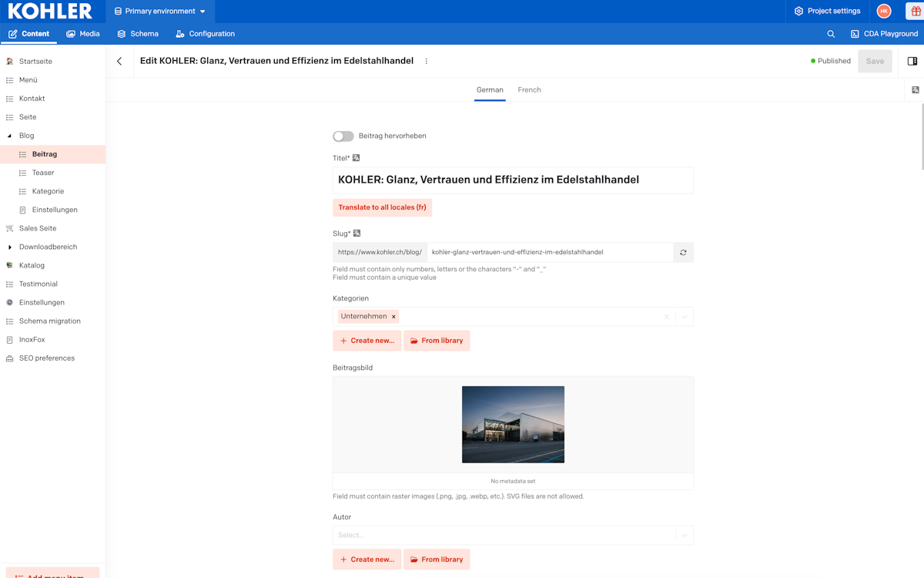Open the Primary environment dropdown
Screen dimensions: 924x578
click(x=160, y=12)
